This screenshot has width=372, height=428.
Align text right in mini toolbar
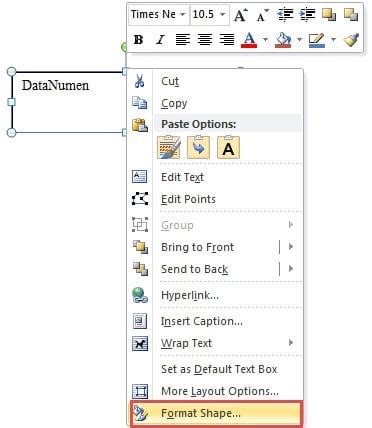[x=227, y=40]
